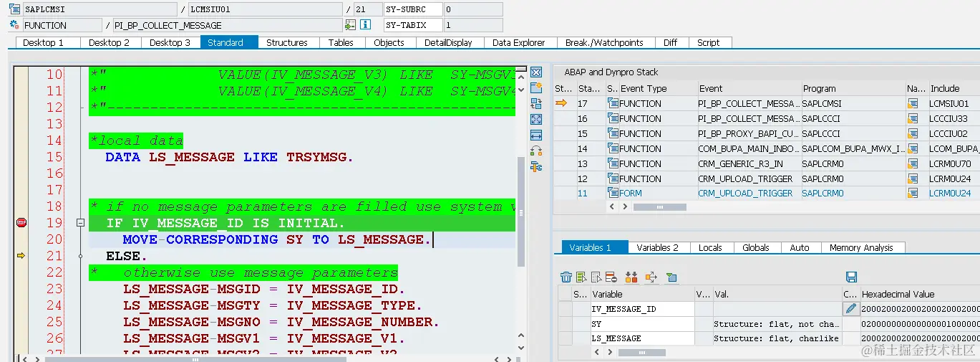Click the third icon in Variables toolbar
This screenshot has height=362, width=980.
tap(596, 277)
